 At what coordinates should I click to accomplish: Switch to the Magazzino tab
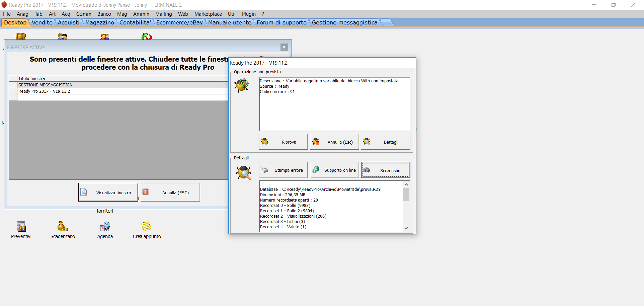(x=100, y=22)
